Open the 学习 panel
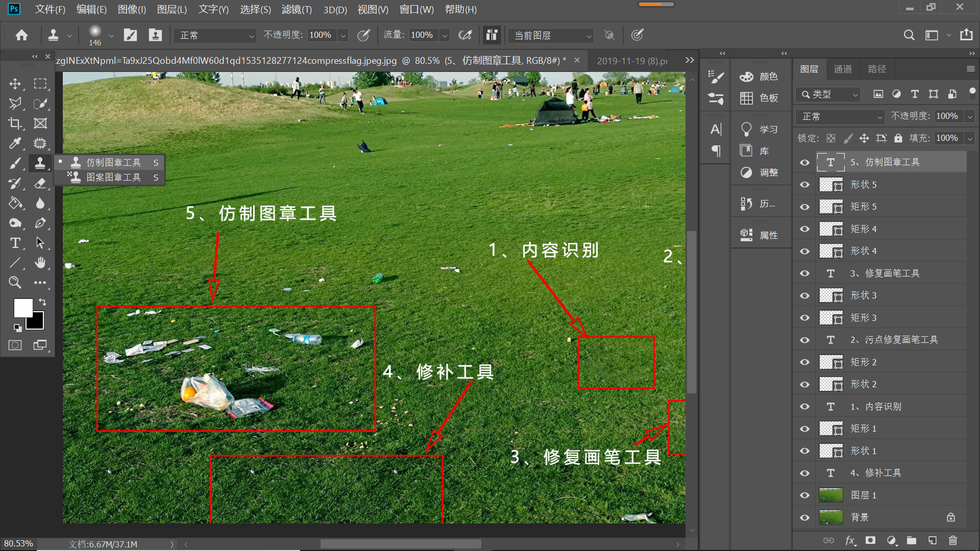 (x=759, y=130)
